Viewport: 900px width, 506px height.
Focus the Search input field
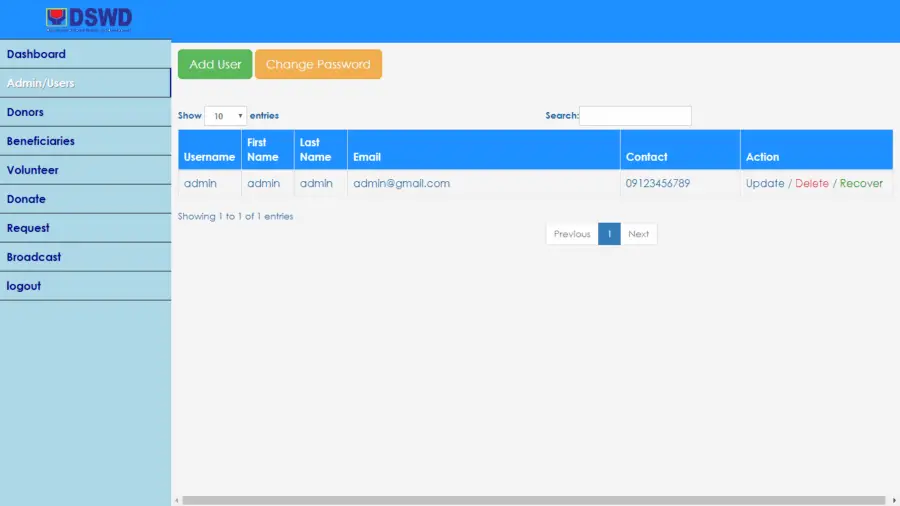click(x=635, y=116)
